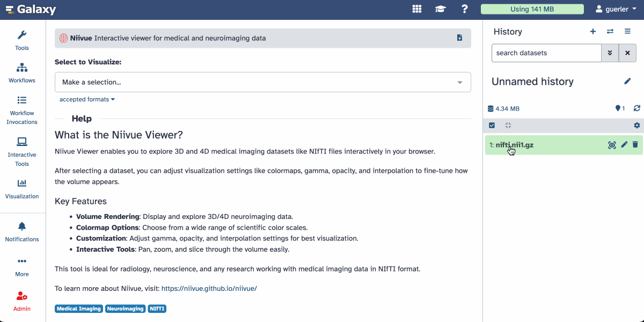This screenshot has width=644, height=322.
Task: Open the Visualization activity
Action: click(x=22, y=189)
